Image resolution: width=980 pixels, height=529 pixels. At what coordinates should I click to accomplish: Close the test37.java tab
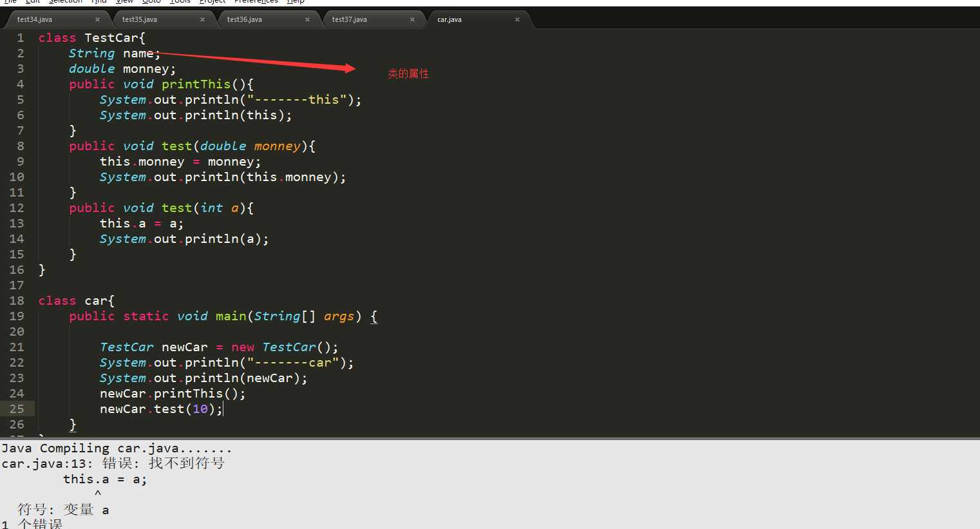(412, 19)
